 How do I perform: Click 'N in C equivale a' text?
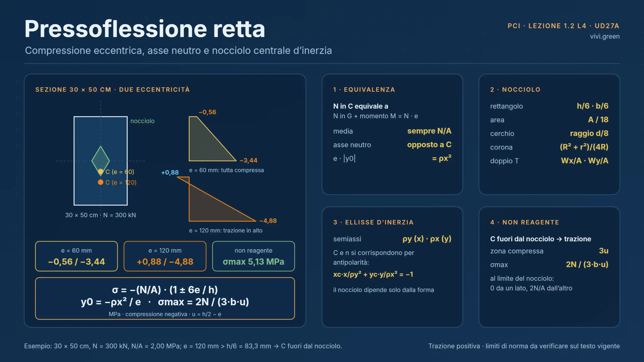pos(361,106)
